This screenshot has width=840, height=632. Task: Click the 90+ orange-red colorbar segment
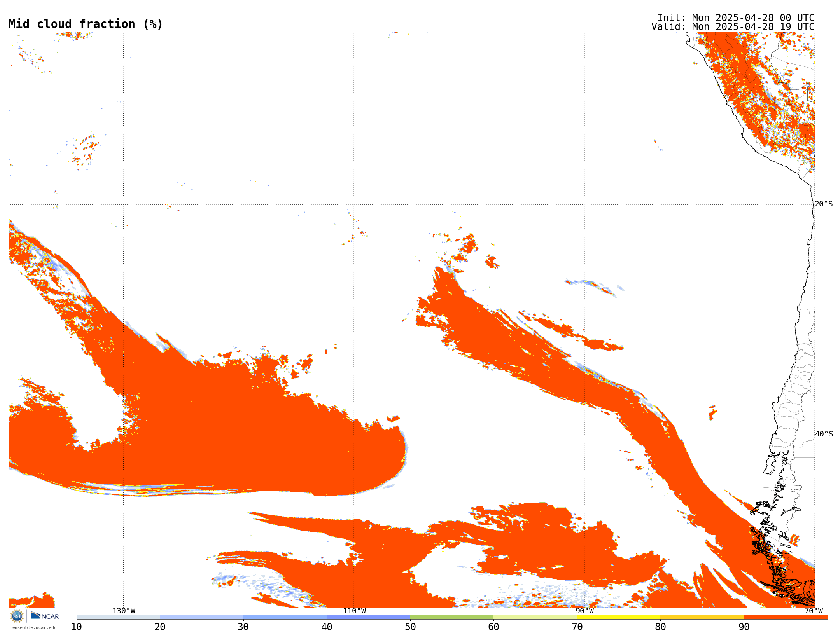click(786, 617)
